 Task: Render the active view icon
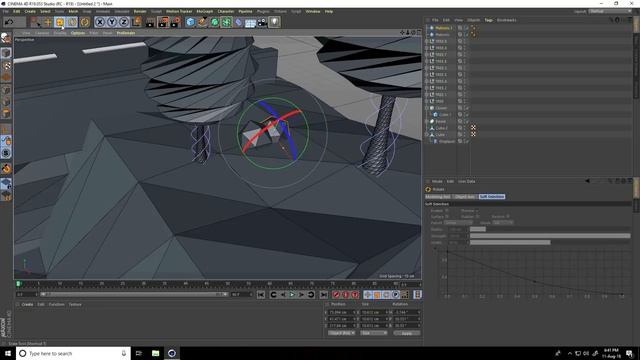click(150, 22)
